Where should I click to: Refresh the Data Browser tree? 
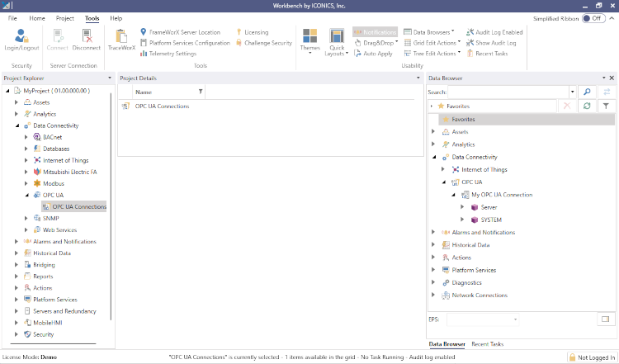coord(587,106)
